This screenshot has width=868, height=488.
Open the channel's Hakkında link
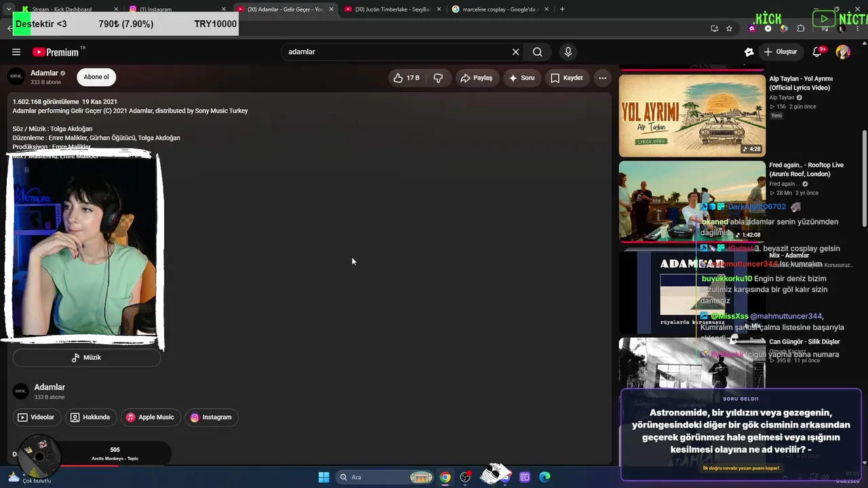click(90, 418)
